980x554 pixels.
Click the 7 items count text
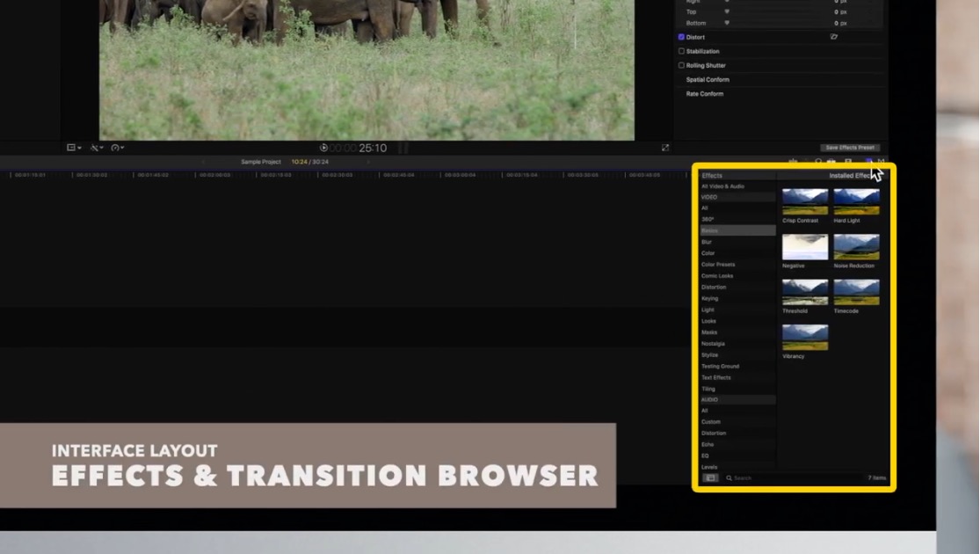(877, 478)
